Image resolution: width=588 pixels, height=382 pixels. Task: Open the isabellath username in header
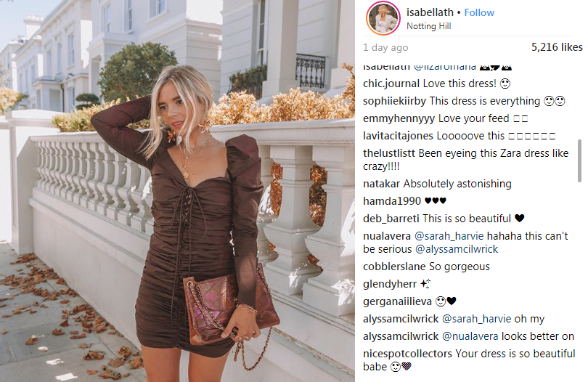pyautogui.click(x=430, y=12)
